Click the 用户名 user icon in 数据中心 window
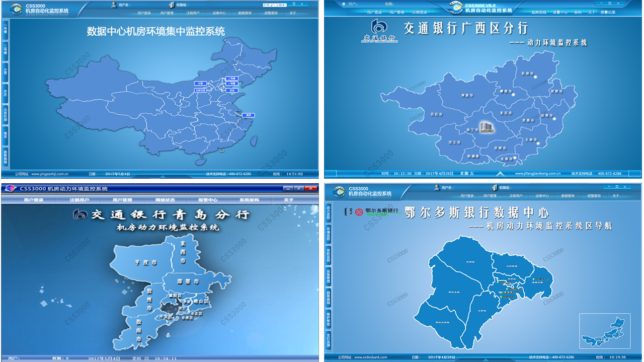644x362 pixels. coord(114,5)
